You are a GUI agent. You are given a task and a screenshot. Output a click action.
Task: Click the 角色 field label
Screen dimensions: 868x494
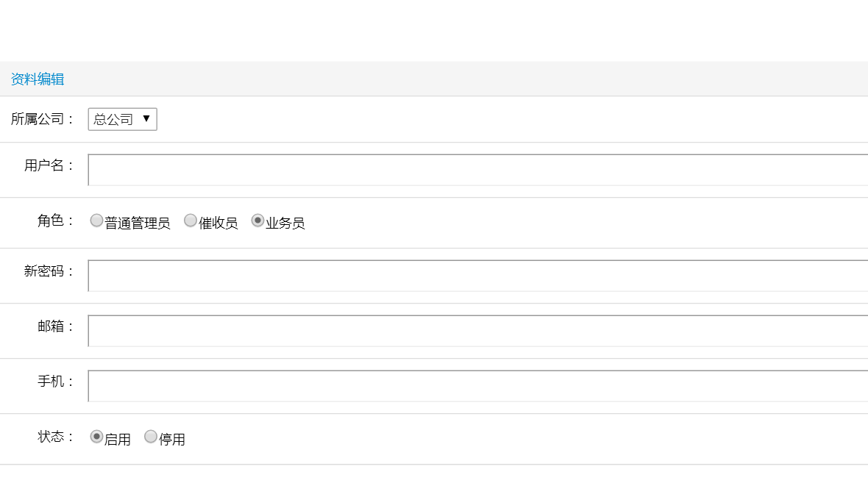coord(56,221)
